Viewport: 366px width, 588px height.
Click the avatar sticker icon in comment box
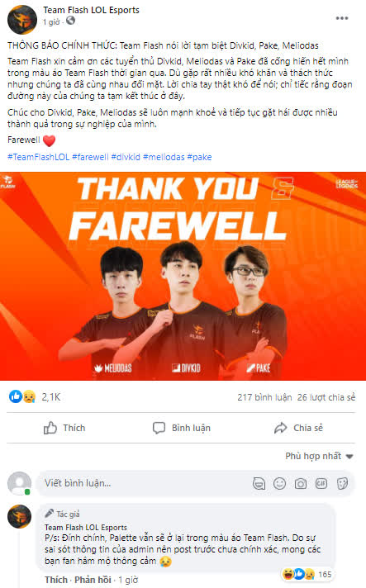[259, 484]
